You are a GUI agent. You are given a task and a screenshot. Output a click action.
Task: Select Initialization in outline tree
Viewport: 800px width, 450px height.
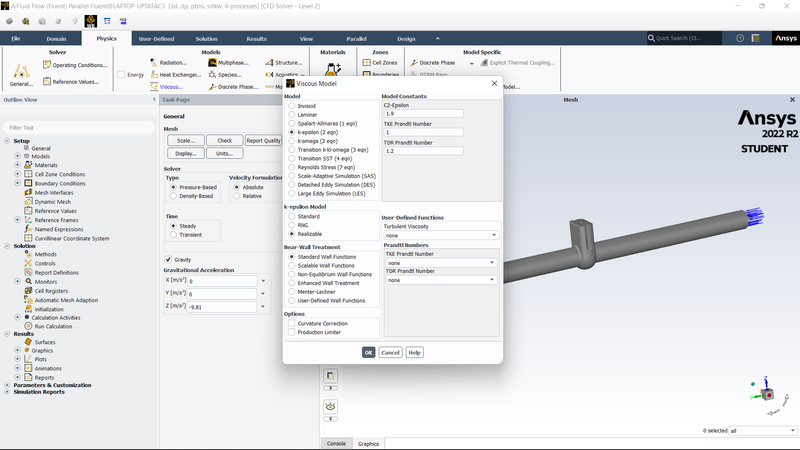[49, 309]
